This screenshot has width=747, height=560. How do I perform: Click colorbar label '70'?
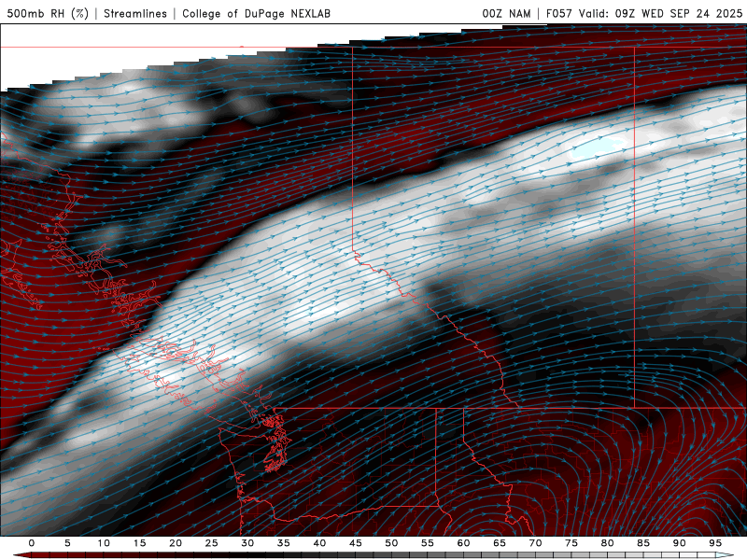coord(535,543)
